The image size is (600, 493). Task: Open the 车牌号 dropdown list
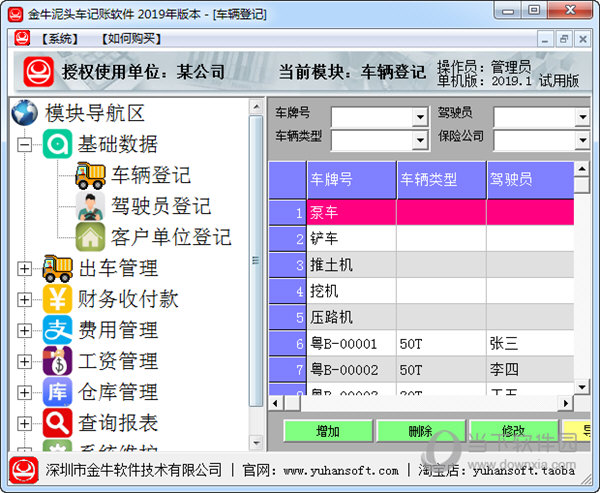pyautogui.click(x=420, y=117)
